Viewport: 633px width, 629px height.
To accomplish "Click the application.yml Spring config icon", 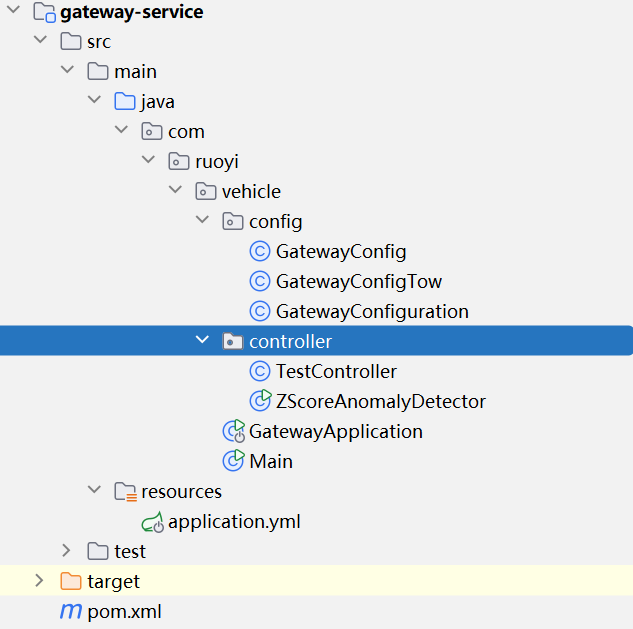I will click(x=152, y=522).
